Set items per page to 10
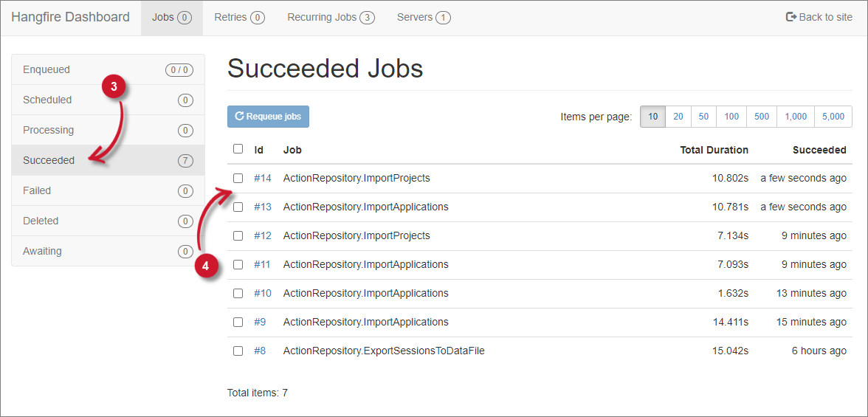The image size is (868, 417). (652, 117)
